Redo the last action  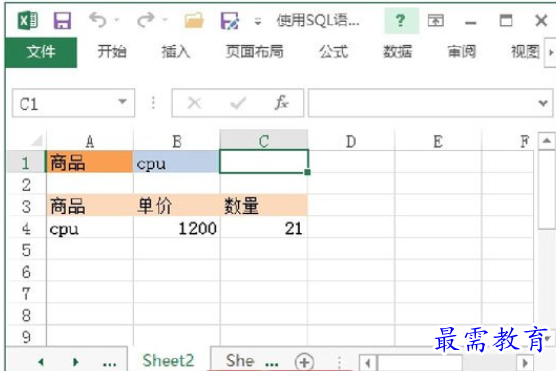tap(146, 20)
